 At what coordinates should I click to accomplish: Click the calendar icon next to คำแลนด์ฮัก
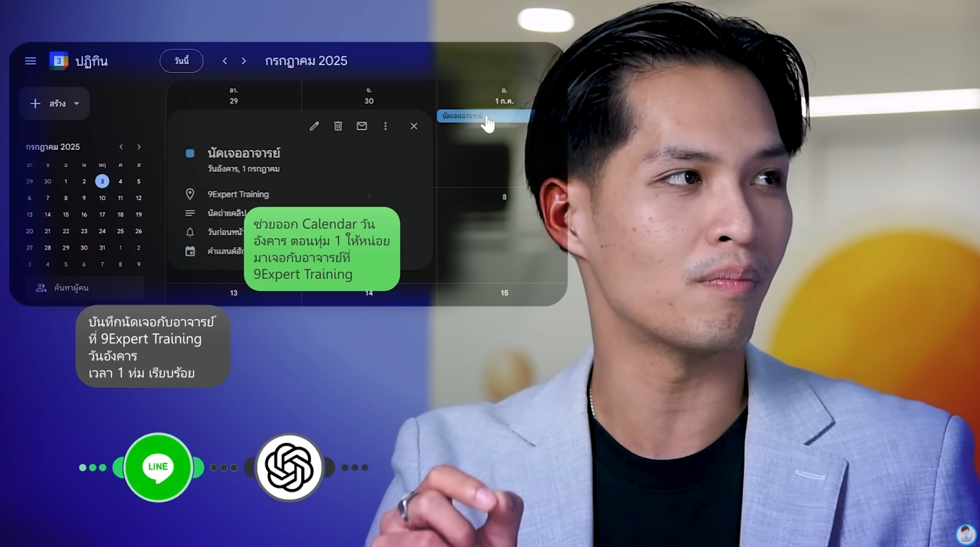click(x=189, y=249)
